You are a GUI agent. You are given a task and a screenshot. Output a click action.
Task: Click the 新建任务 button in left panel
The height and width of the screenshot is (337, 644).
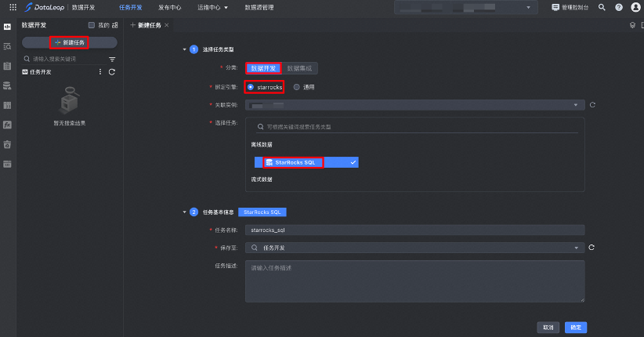[70, 42]
